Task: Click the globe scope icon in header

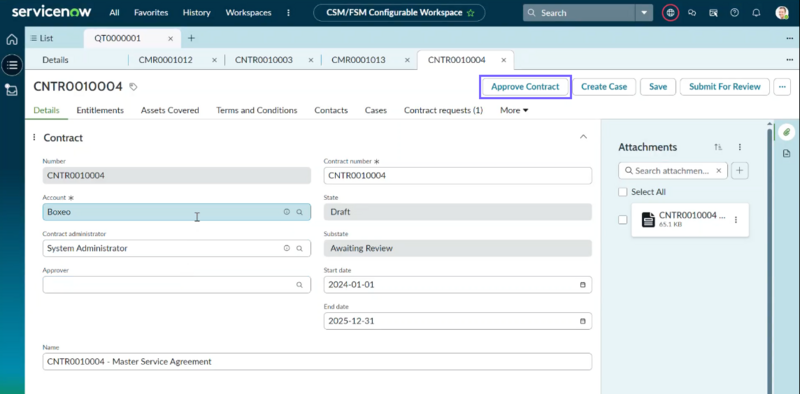Action: (670, 13)
